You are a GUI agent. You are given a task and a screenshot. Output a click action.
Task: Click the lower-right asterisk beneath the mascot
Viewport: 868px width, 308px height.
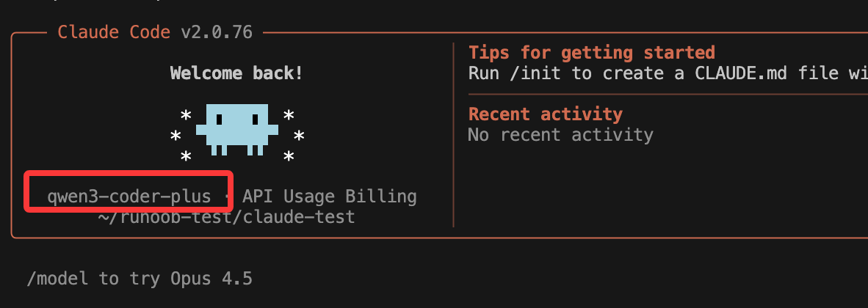(289, 157)
